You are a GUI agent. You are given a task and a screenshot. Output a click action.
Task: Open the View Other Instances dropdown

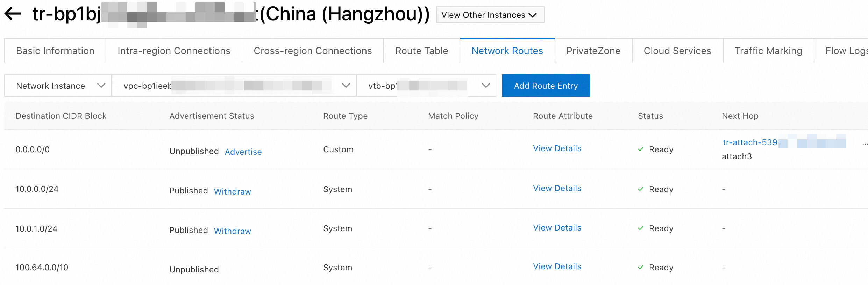(490, 15)
